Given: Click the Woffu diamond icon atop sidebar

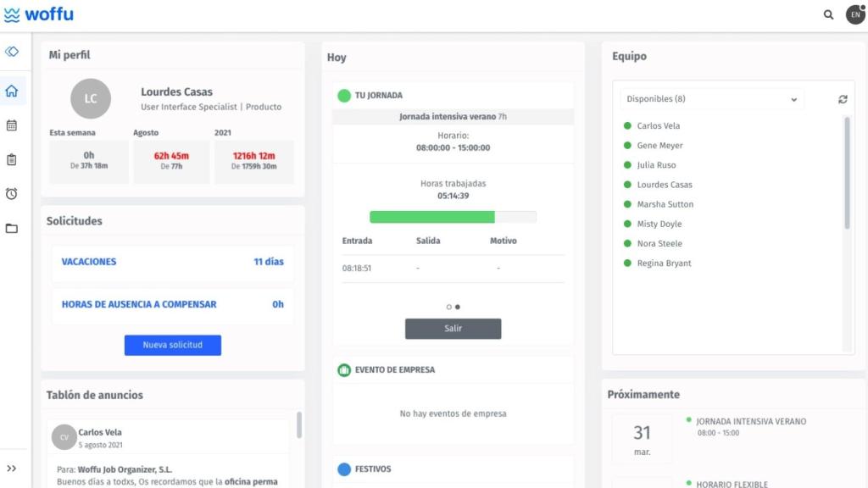Looking at the screenshot, I should pyautogui.click(x=12, y=52).
